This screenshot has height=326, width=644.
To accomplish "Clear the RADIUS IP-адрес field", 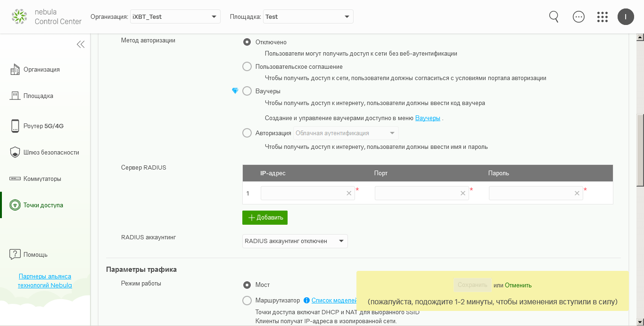I will [349, 193].
